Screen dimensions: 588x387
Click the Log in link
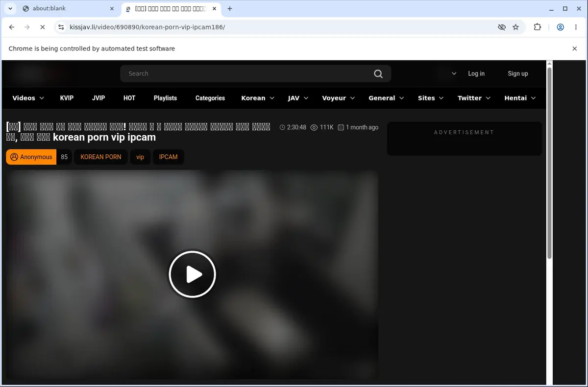[x=476, y=73]
